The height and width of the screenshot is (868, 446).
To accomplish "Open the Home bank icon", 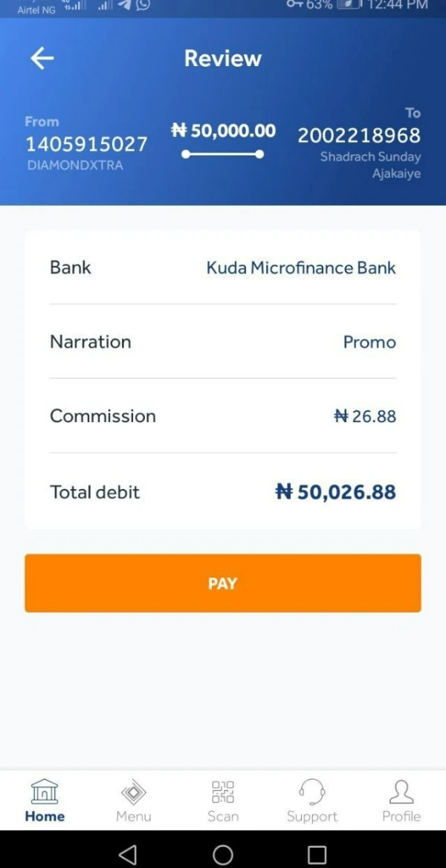I will coord(45,791).
